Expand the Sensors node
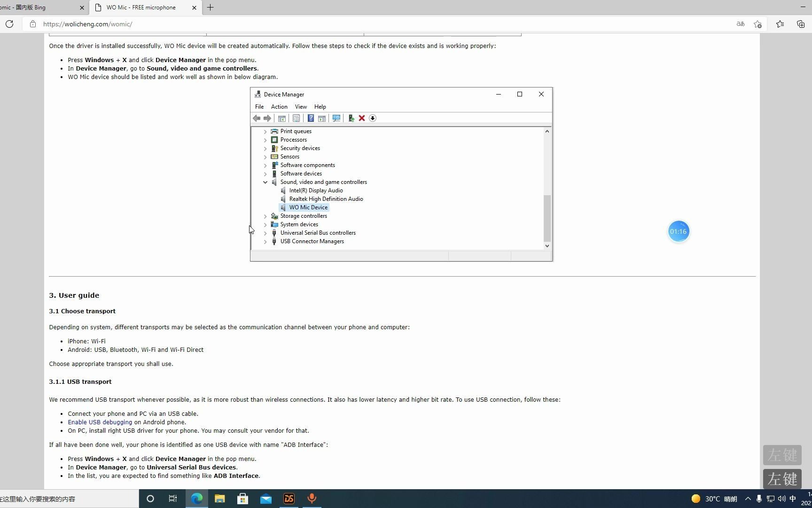This screenshot has width=812, height=508. coord(265,157)
